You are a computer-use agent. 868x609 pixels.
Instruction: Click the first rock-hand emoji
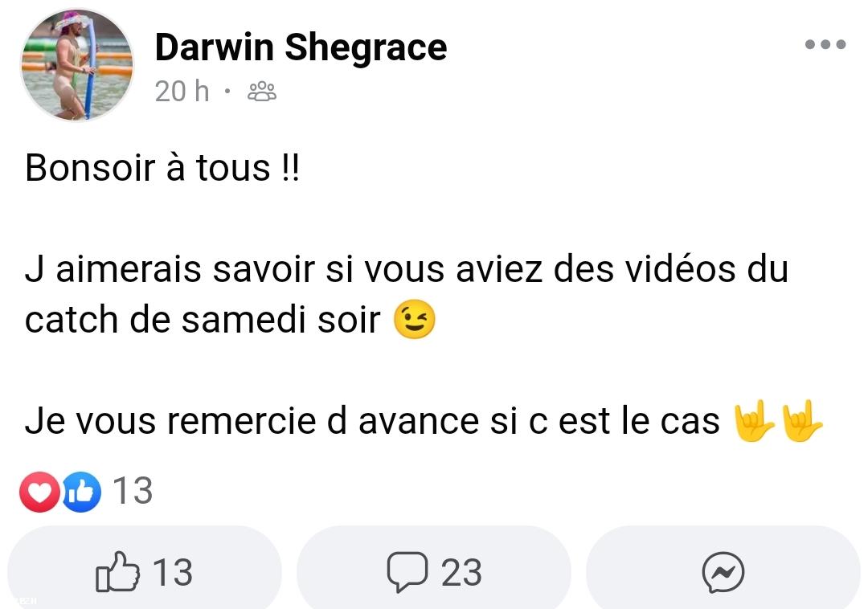point(753,420)
